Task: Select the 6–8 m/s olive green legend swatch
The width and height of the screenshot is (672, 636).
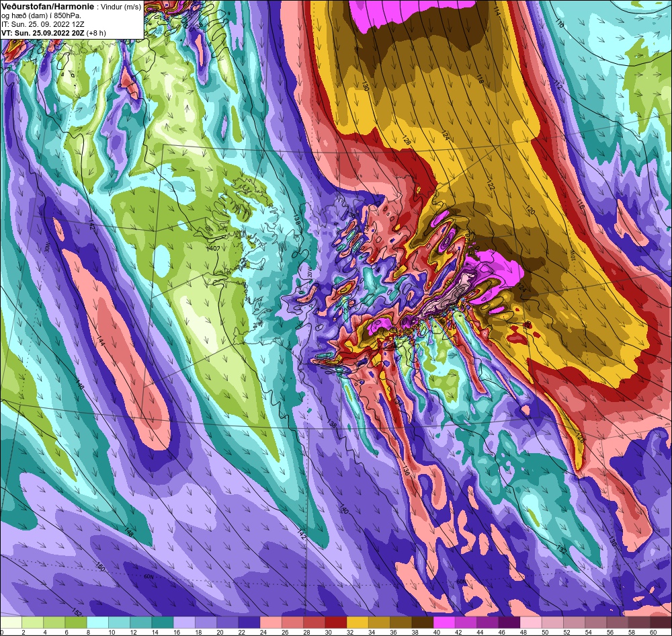Action: click(76, 623)
